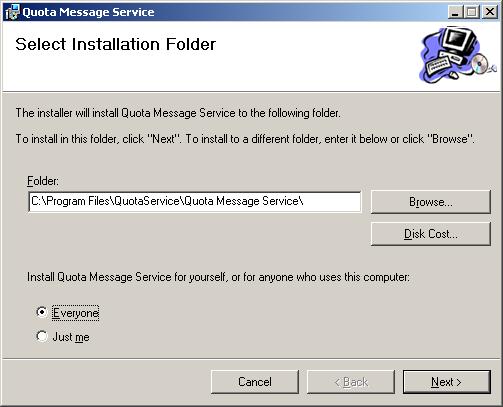Viewport: 503px width, 407px height.
Task: Click the "Folder:" field label
Action: tap(43, 181)
